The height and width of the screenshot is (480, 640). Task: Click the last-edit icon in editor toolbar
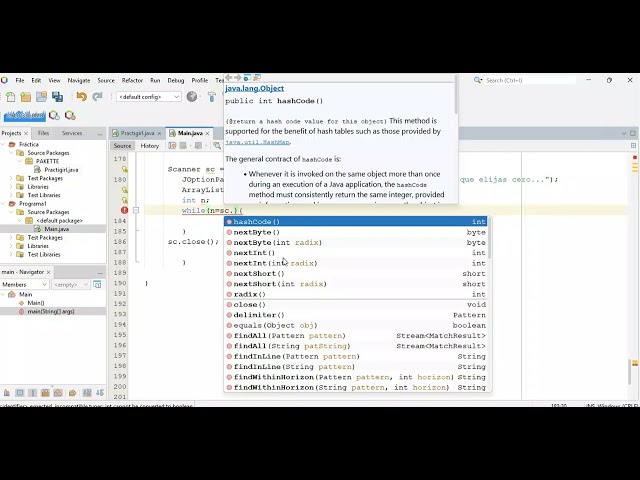pyautogui.click(x=172, y=146)
